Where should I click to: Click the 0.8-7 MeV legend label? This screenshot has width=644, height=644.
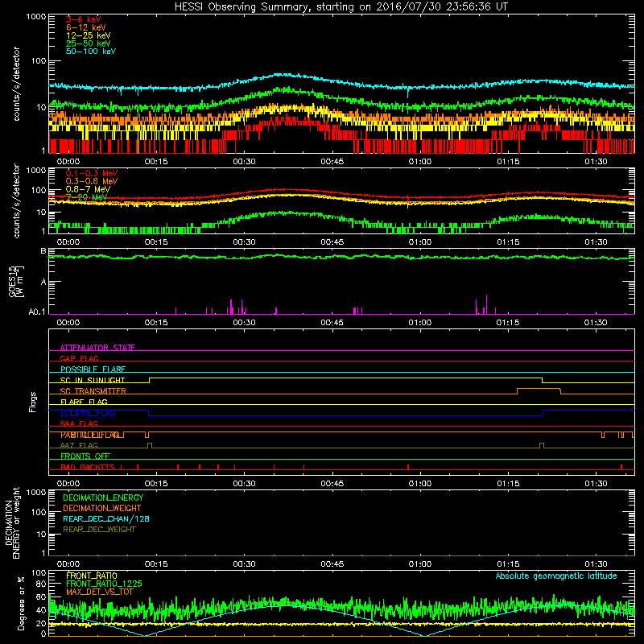coord(88,189)
